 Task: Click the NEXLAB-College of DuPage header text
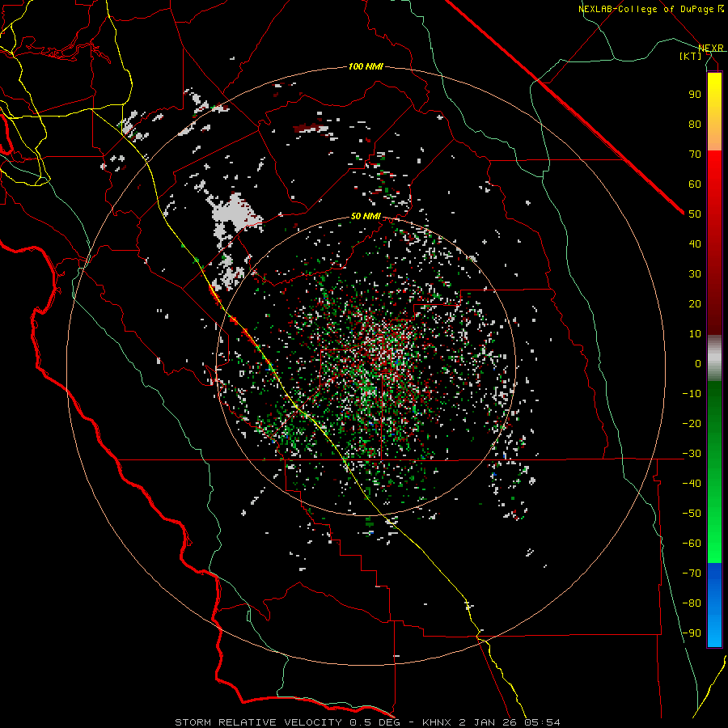646,9
